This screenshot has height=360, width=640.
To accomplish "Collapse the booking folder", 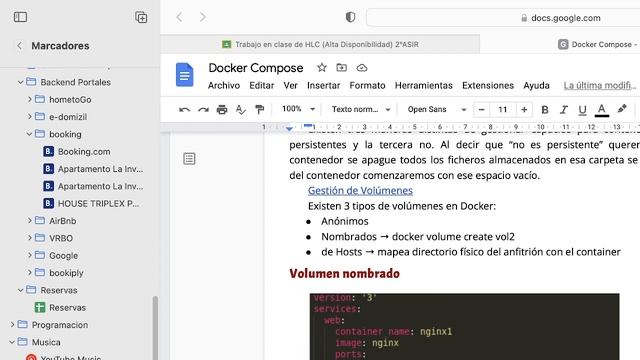I will coord(29,134).
